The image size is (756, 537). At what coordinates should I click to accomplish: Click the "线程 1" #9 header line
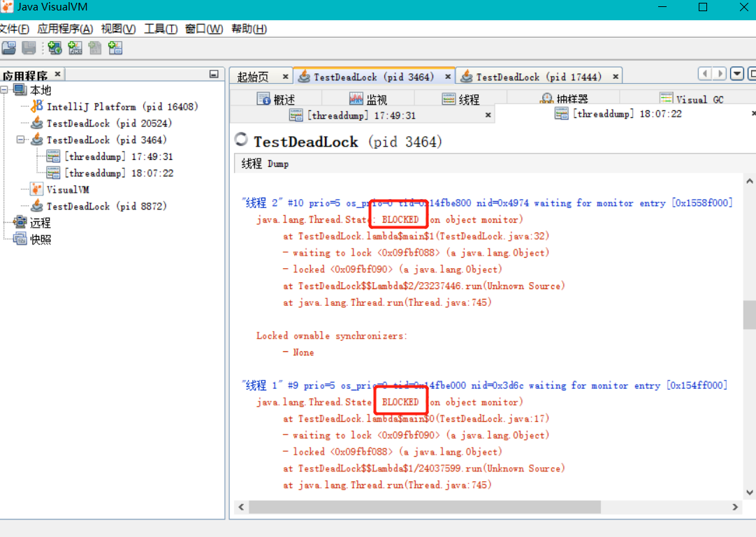click(485, 385)
